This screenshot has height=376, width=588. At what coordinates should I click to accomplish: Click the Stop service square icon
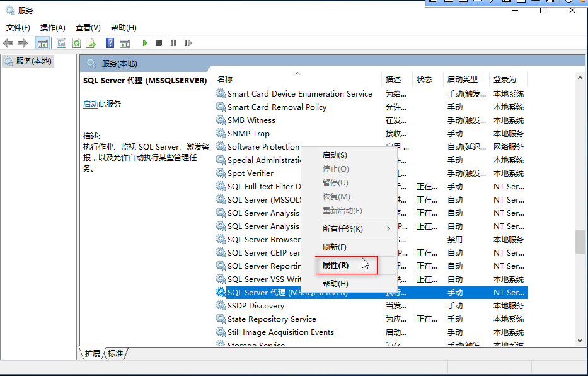click(x=159, y=43)
